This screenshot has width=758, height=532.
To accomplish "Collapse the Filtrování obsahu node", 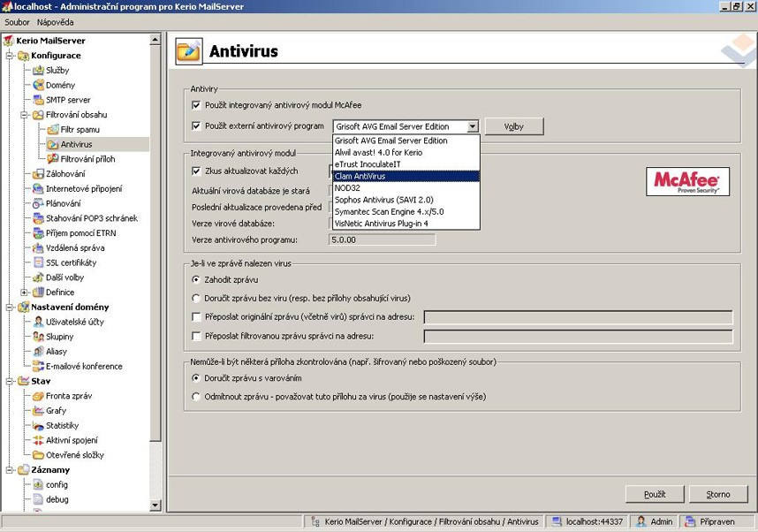I will pyautogui.click(x=24, y=115).
